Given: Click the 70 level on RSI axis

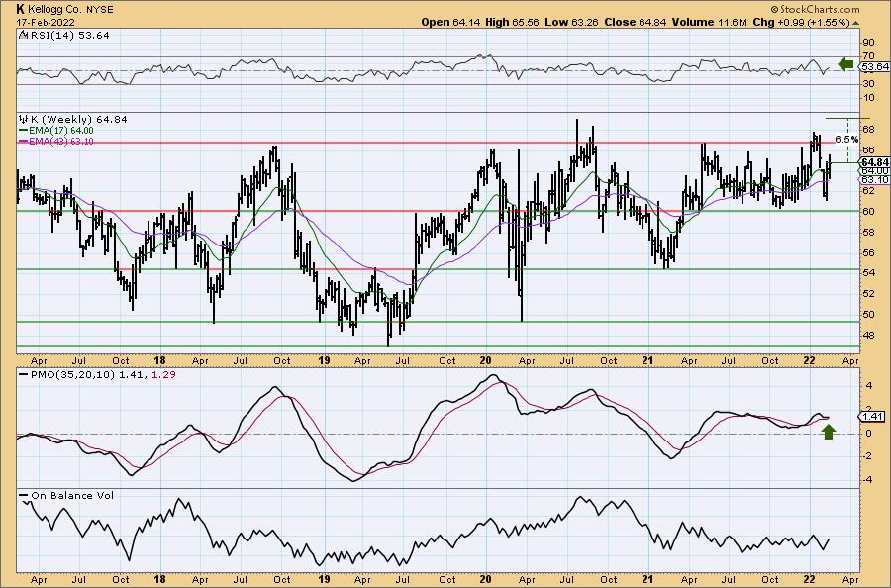Looking at the screenshot, I should coord(869,56).
